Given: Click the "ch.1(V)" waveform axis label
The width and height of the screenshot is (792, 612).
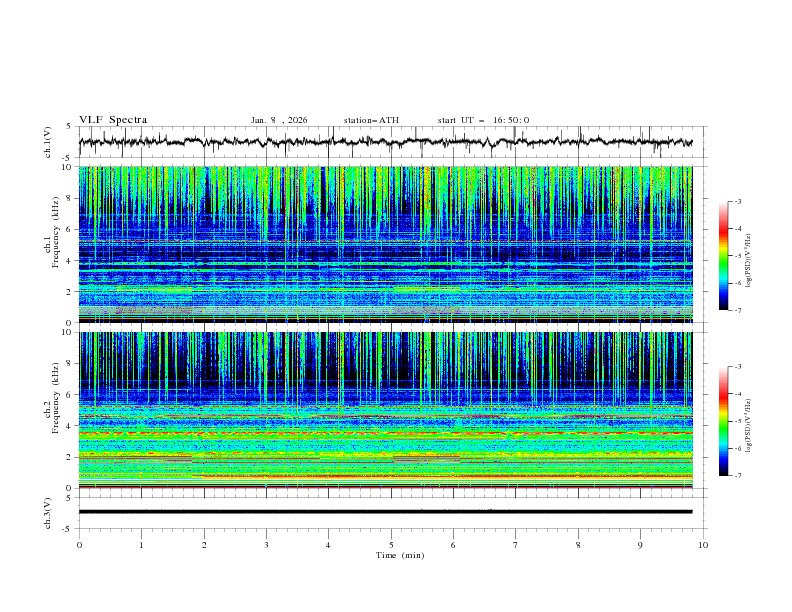Looking at the screenshot, I should [x=48, y=142].
